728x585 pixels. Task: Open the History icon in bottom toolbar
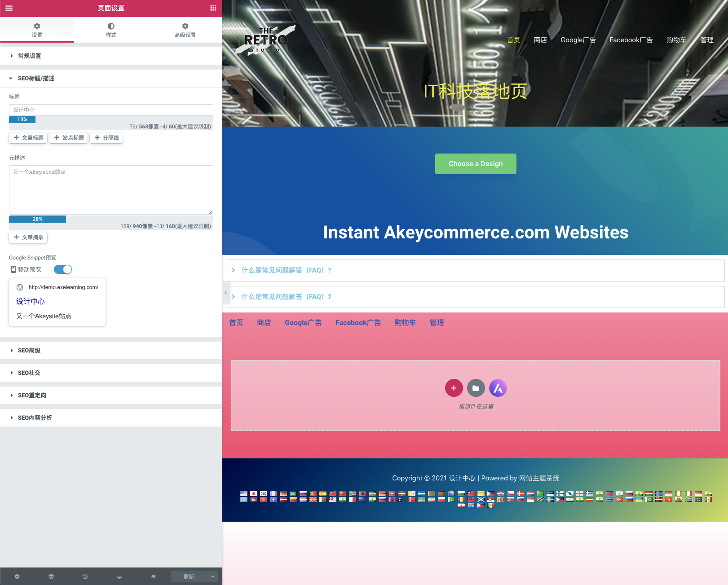point(85,576)
